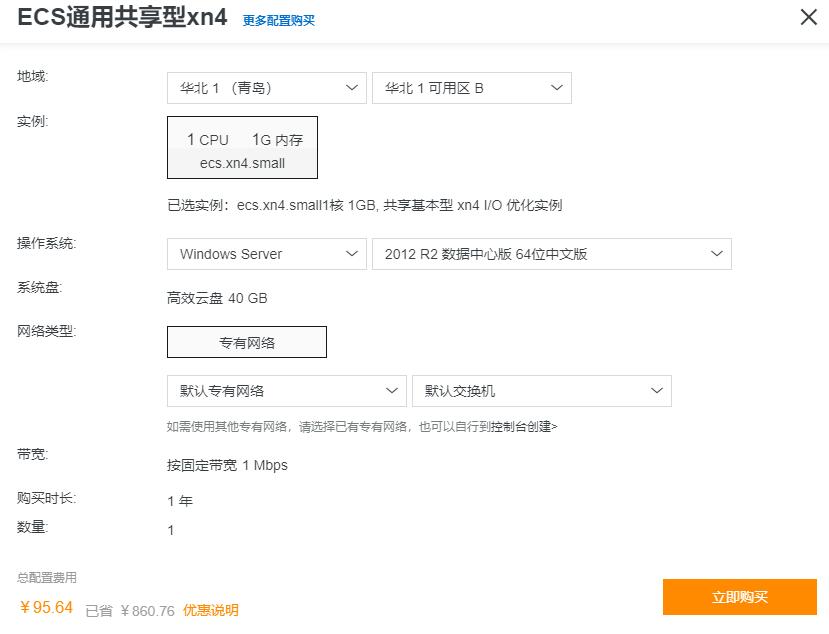Viewport: 829px width, 634px height.
Task: Expand the 默认专有网络 VPC dropdown
Action: (286, 391)
